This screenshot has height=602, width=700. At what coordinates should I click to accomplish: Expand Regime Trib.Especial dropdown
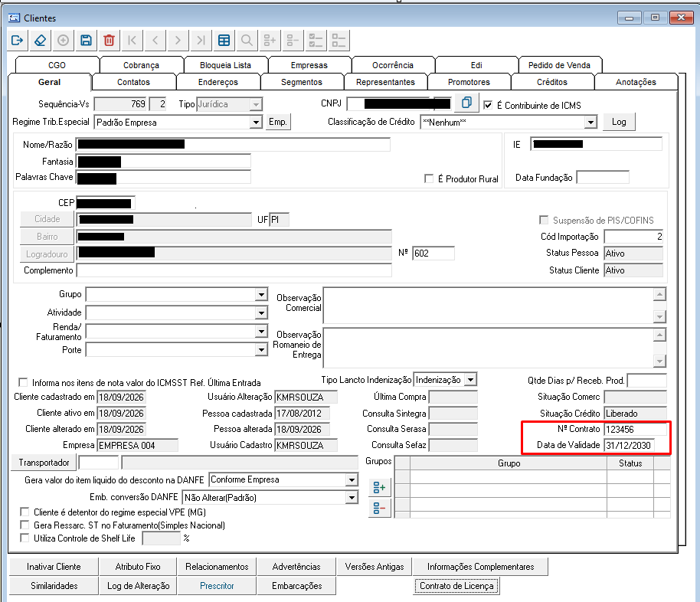[256, 123]
